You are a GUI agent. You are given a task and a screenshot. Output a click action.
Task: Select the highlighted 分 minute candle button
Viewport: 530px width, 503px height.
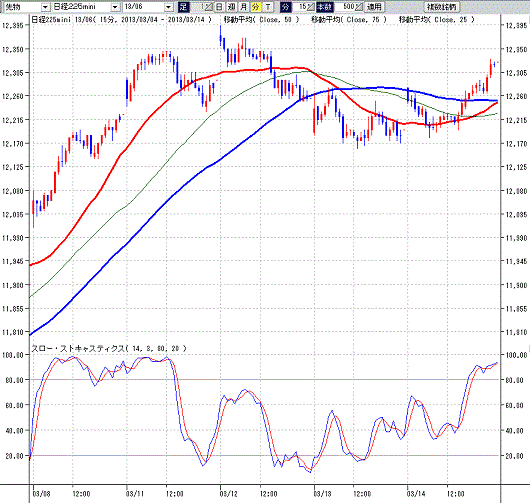[x=256, y=7]
